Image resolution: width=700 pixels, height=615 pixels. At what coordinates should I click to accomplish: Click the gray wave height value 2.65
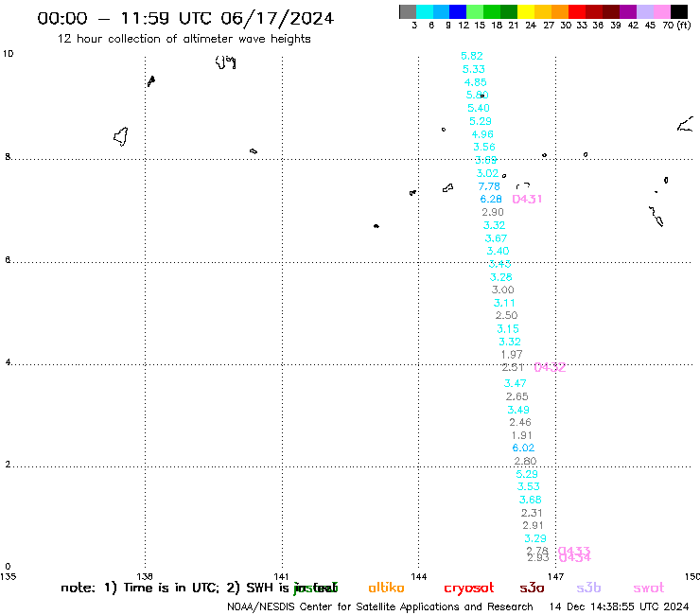click(x=517, y=396)
